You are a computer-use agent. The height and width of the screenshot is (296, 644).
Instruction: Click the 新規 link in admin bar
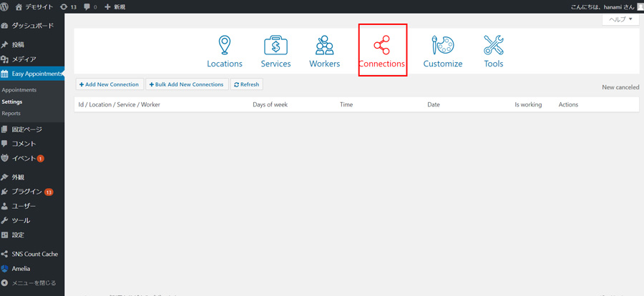(x=119, y=7)
